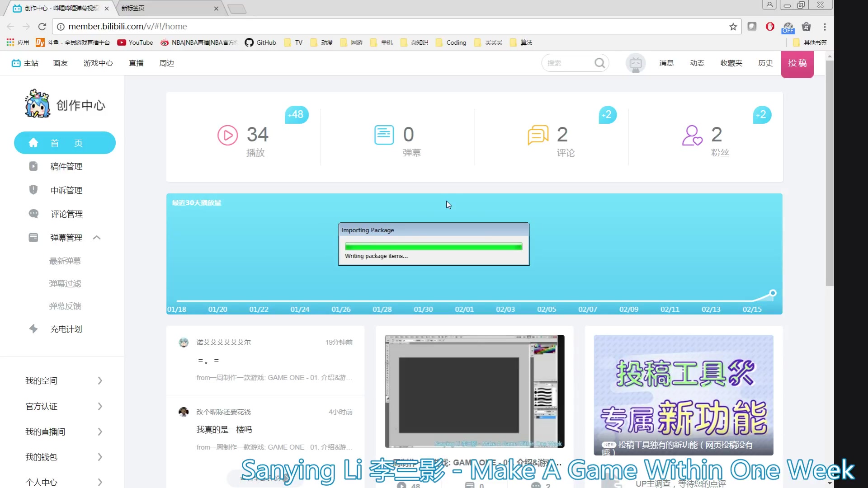Click the 充电计划 lightning icon
Screen dimensions: 868x488
pos(33,329)
